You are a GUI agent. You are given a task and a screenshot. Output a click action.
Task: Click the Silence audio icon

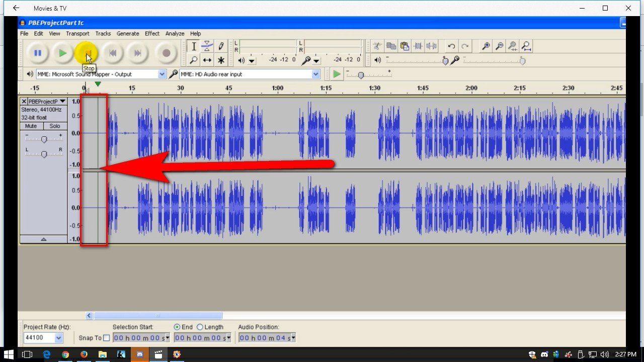[432, 46]
